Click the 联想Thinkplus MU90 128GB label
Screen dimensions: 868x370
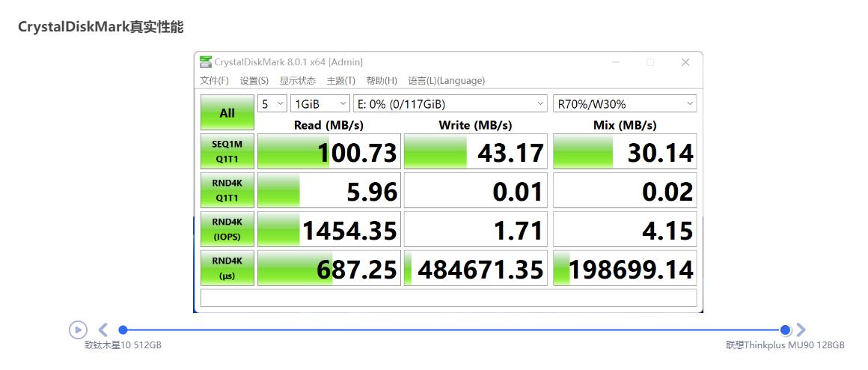click(x=786, y=345)
